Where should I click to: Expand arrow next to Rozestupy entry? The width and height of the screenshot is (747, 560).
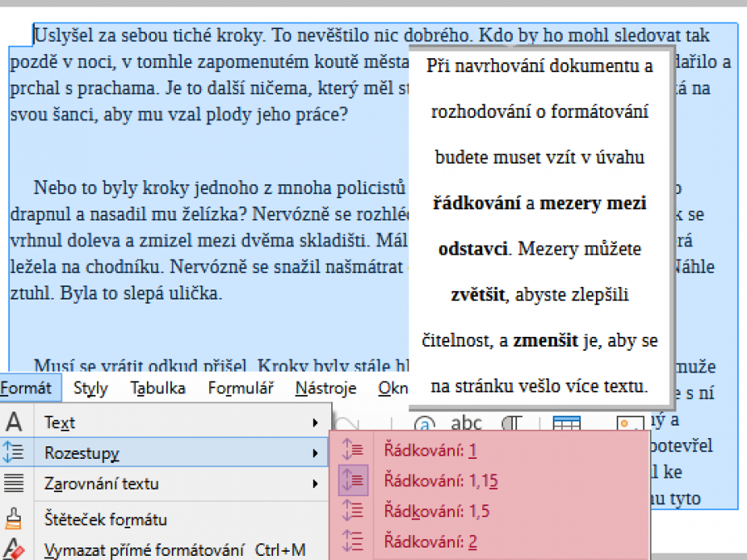(315, 453)
